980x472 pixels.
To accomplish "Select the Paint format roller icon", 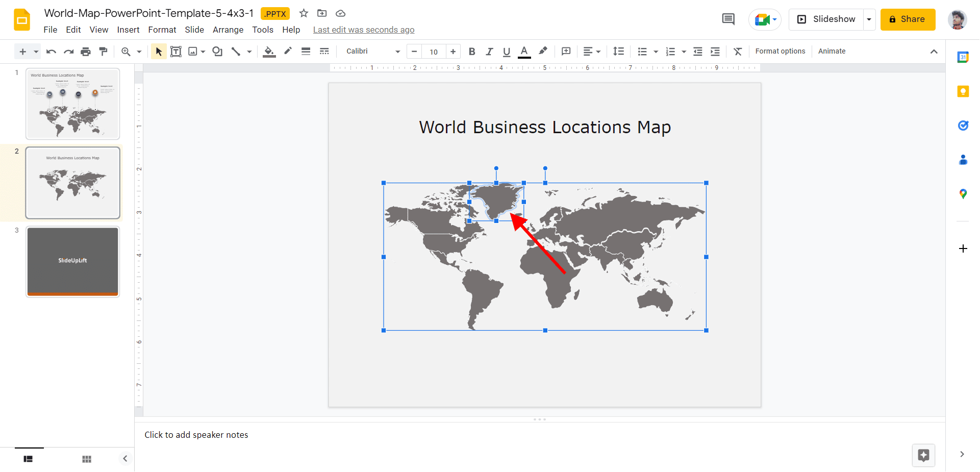I will pos(104,52).
